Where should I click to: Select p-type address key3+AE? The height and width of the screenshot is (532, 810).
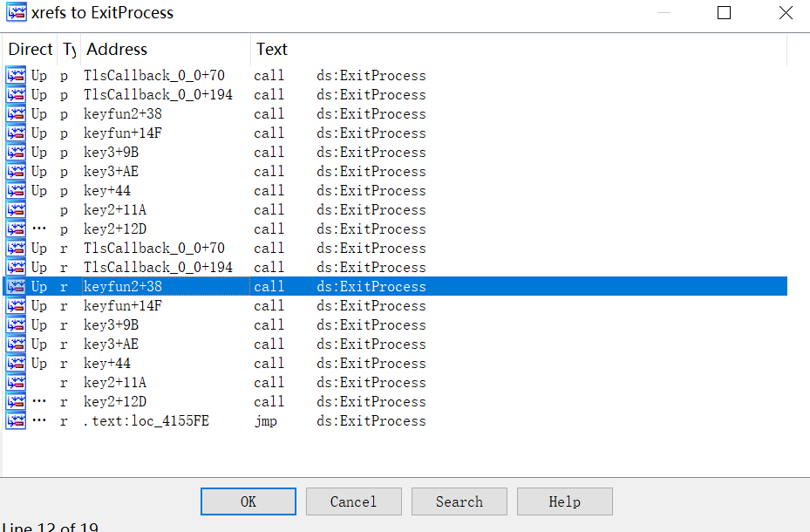point(111,171)
